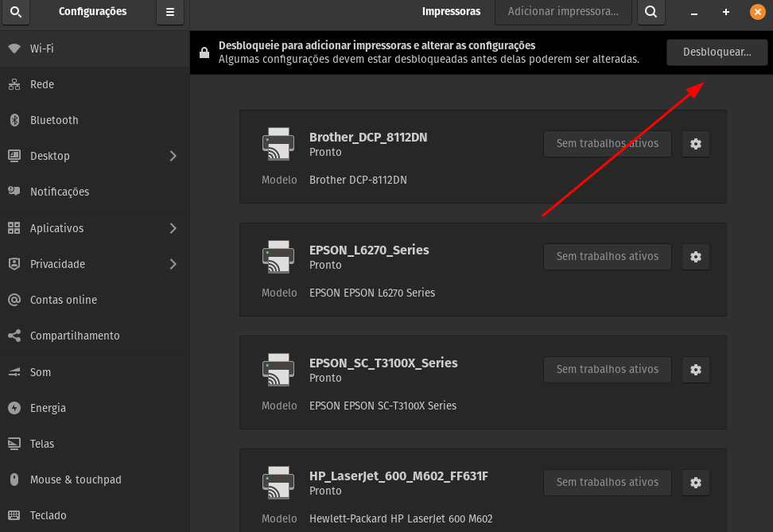Viewport: 773px width, 532px height.
Task: Click the Privacidade shield icon
Action: point(14,264)
